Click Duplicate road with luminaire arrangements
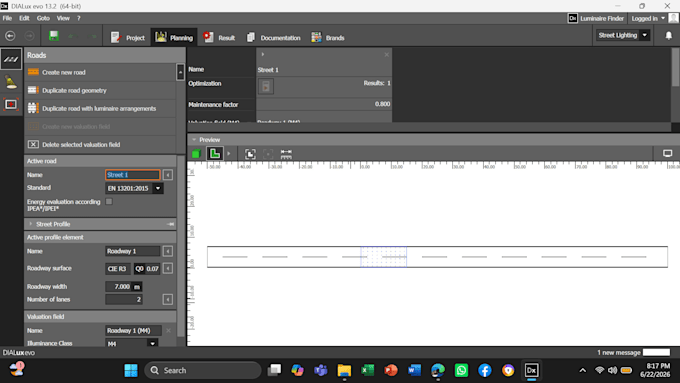Screen dimensions: 680x383 click(x=100, y=108)
